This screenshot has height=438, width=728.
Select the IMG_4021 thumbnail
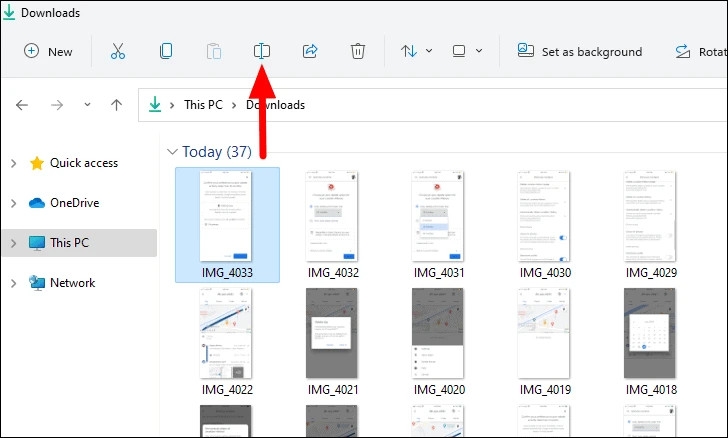click(332, 333)
